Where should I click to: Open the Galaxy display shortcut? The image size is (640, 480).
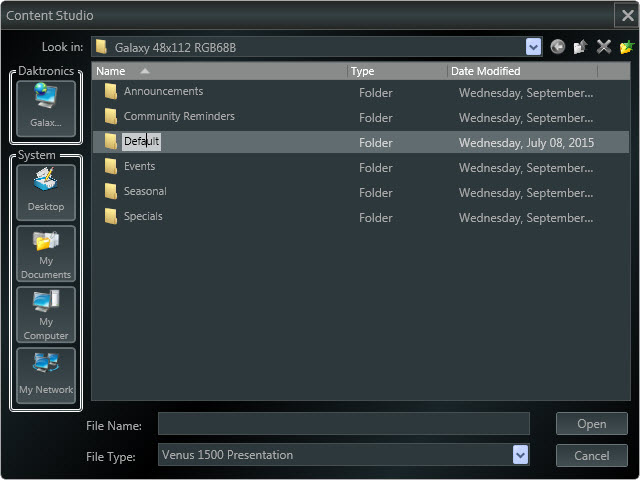(46, 109)
